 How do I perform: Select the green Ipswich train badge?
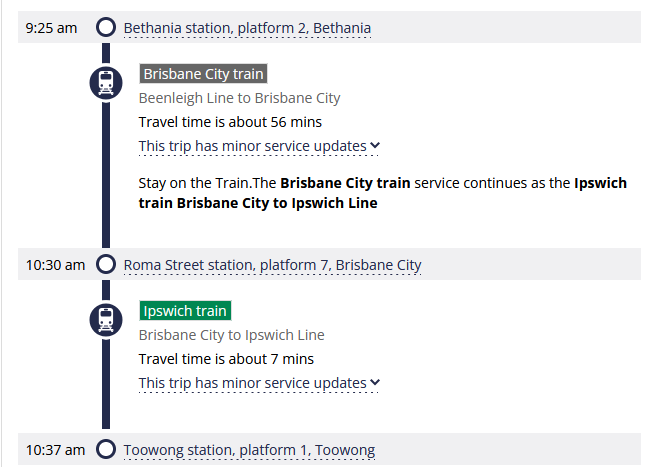(185, 311)
